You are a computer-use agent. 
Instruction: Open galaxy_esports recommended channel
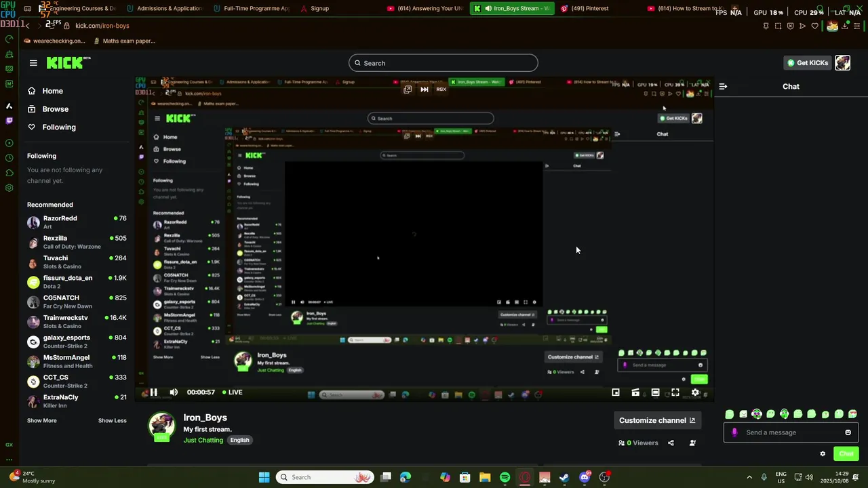77,342
